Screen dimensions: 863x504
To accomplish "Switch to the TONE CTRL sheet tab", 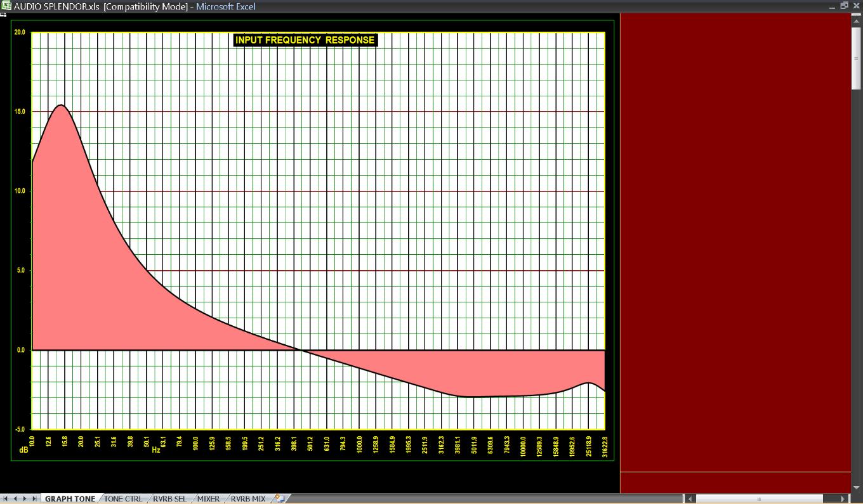I will pos(123,499).
